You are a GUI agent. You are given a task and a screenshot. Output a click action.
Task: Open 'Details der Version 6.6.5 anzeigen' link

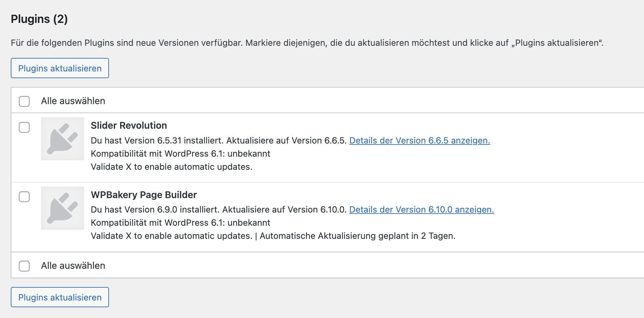click(x=420, y=140)
